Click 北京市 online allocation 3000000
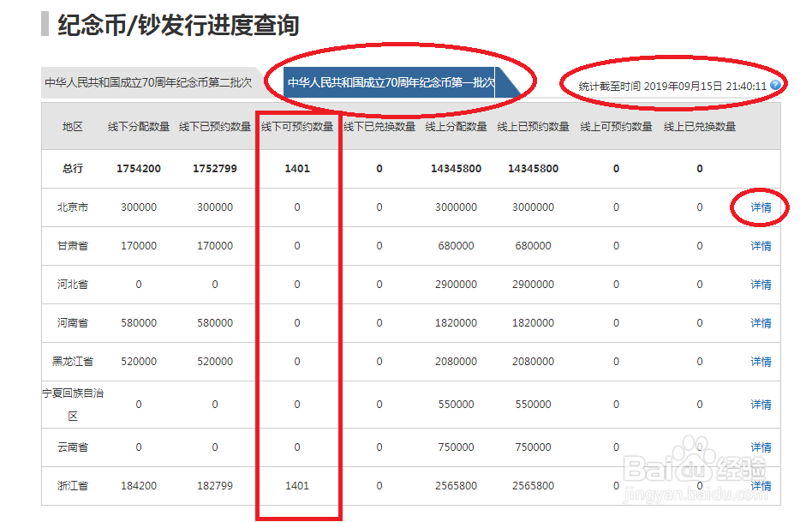 (x=457, y=207)
